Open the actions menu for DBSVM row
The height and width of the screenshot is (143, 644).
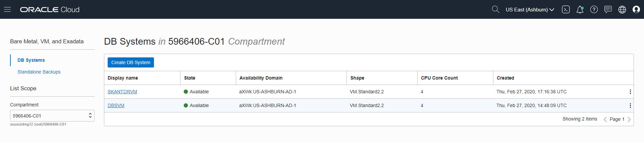click(630, 105)
